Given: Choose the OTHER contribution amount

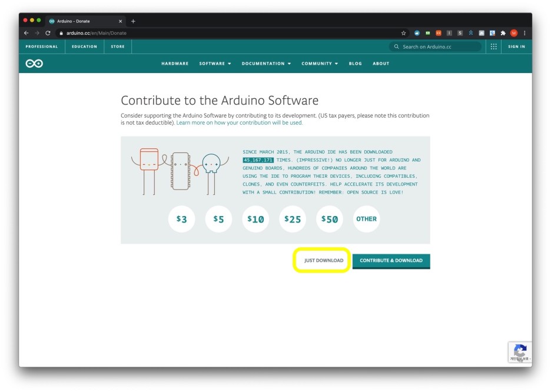Looking at the screenshot, I should pos(366,219).
